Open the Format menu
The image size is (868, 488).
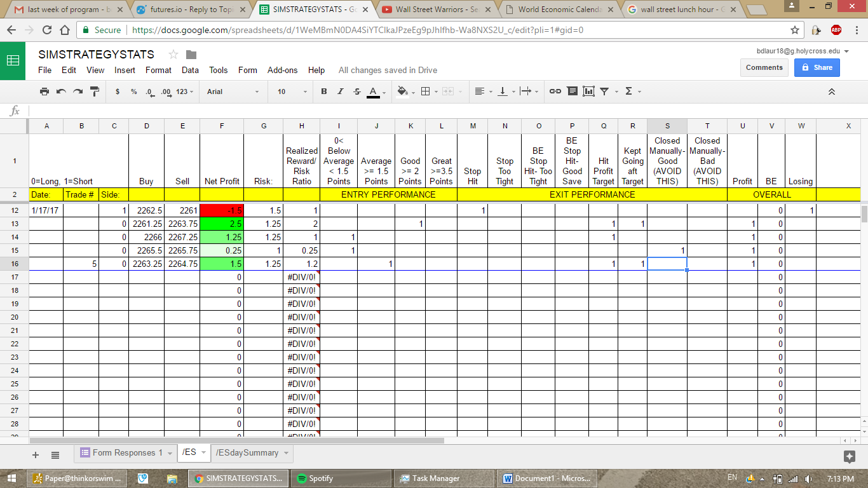click(x=158, y=70)
